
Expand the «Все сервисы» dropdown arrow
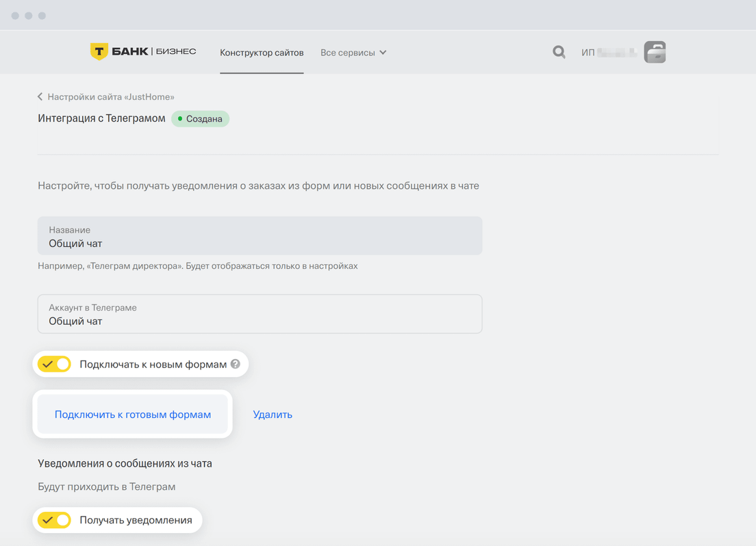[x=383, y=53]
